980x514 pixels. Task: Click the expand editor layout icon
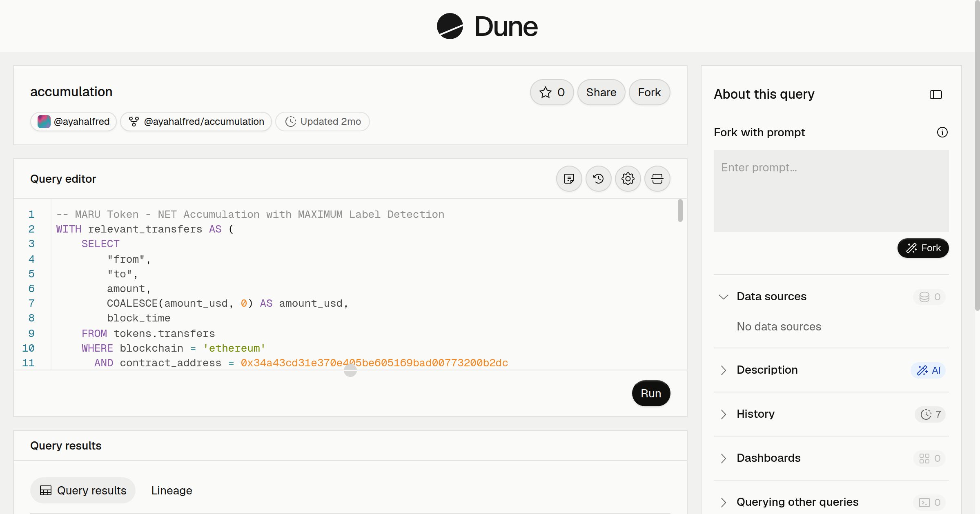click(657, 179)
